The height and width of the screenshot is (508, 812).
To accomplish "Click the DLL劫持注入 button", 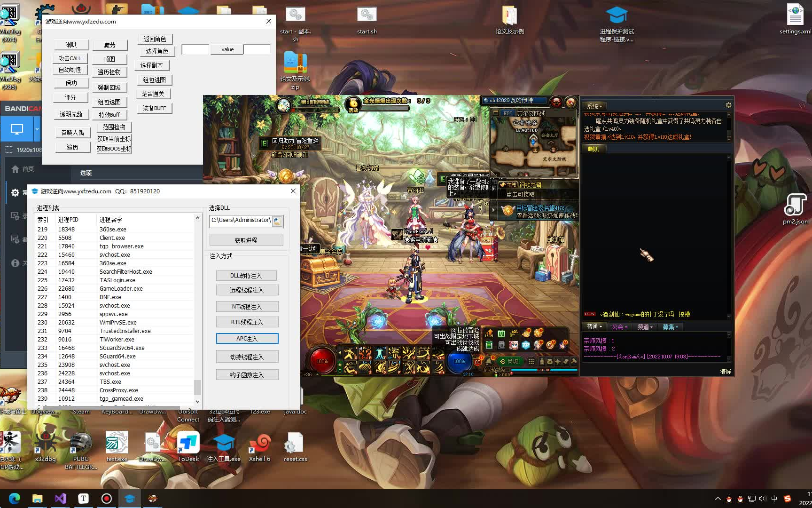I will coord(246,276).
